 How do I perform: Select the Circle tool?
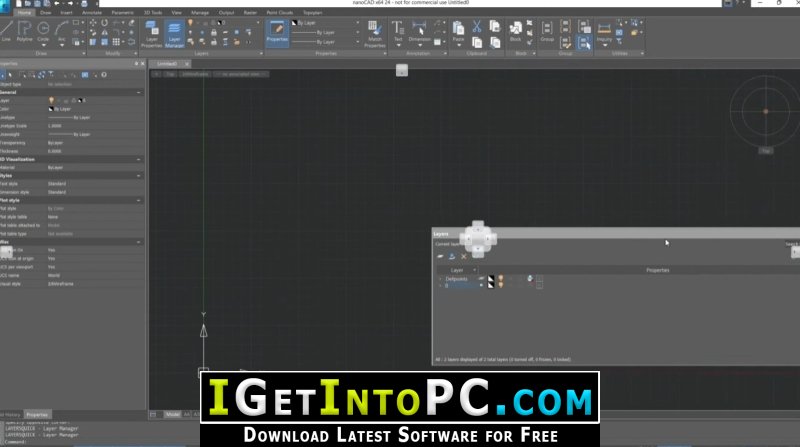tap(43, 31)
